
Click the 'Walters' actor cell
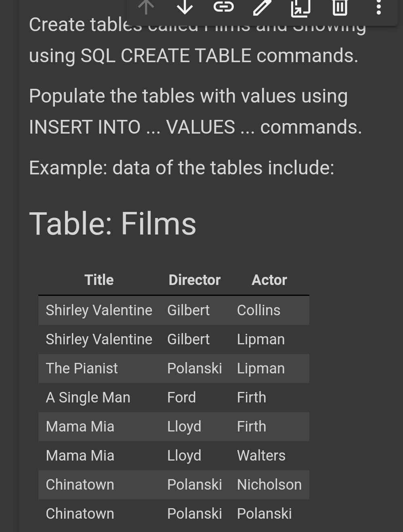coord(261,456)
